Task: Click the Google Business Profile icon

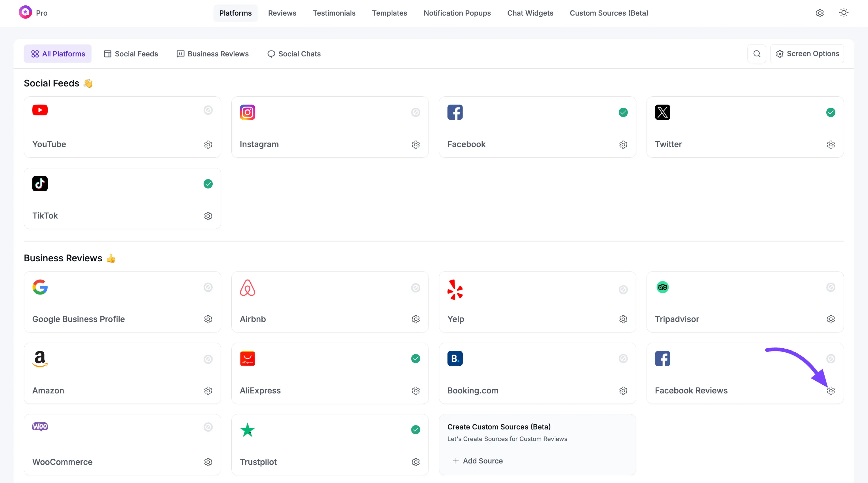Action: (x=40, y=287)
